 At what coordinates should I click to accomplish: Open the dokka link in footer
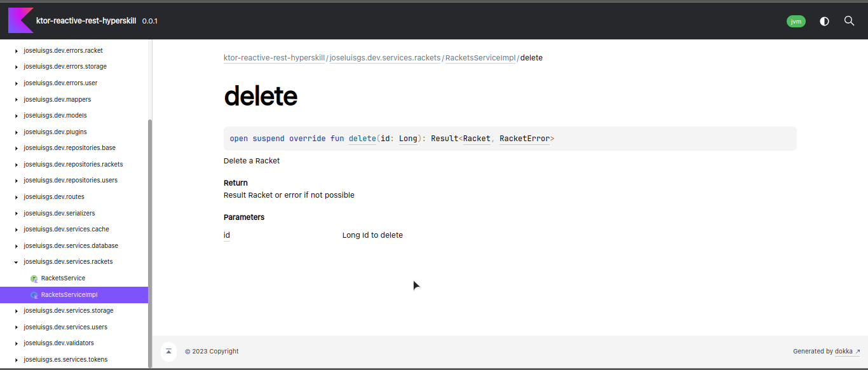click(843, 352)
